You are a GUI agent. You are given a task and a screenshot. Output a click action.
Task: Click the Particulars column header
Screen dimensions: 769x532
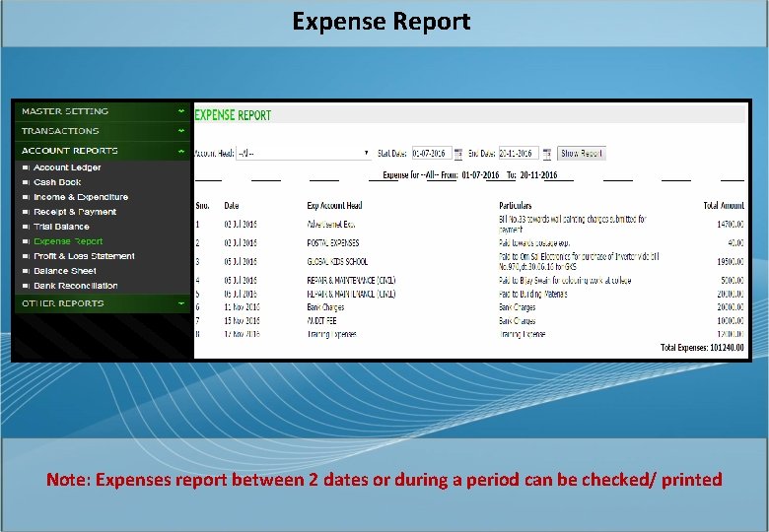(516, 205)
